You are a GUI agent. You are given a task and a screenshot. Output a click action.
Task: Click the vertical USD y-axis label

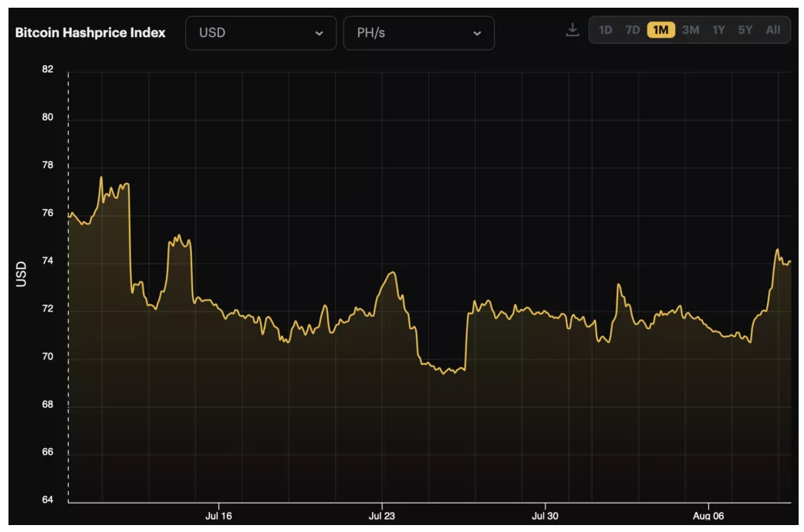[x=21, y=274]
